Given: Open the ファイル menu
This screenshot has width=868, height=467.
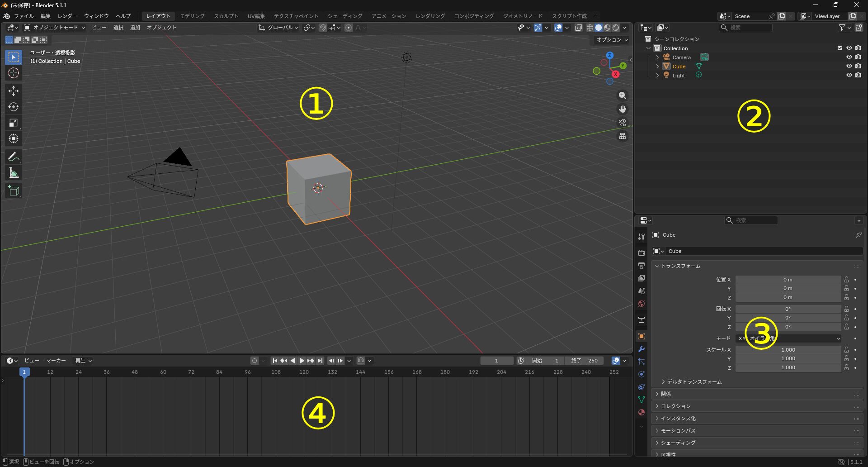Looking at the screenshot, I should [x=24, y=16].
